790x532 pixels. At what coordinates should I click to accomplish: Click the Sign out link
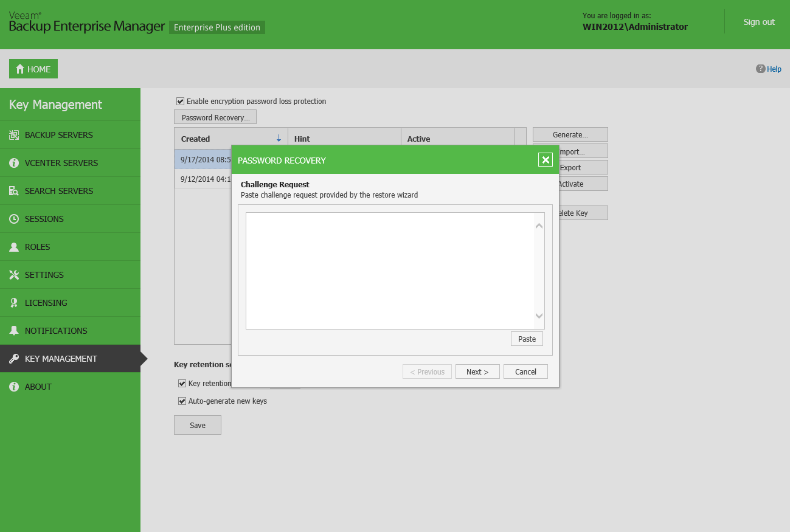pyautogui.click(x=759, y=22)
